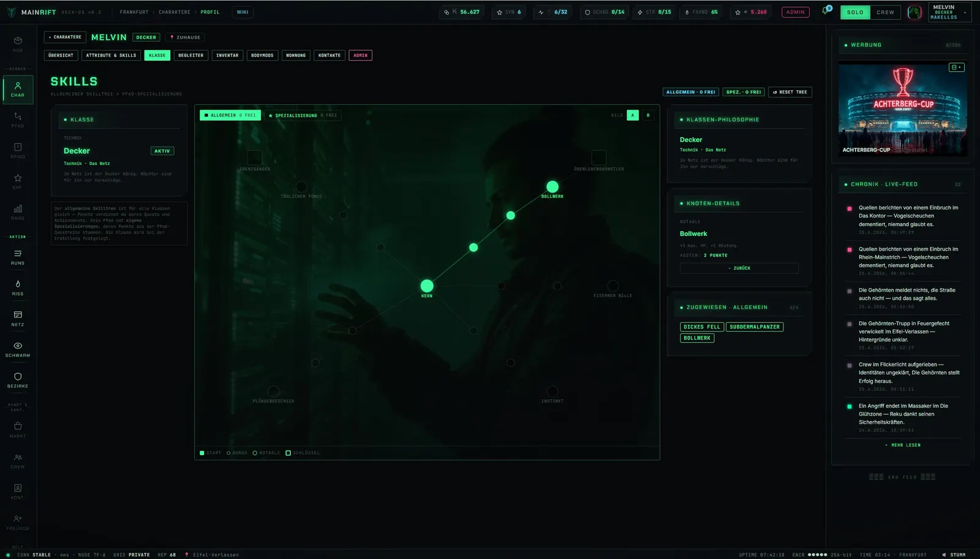Click the 5.260 star points indicator

point(751,12)
